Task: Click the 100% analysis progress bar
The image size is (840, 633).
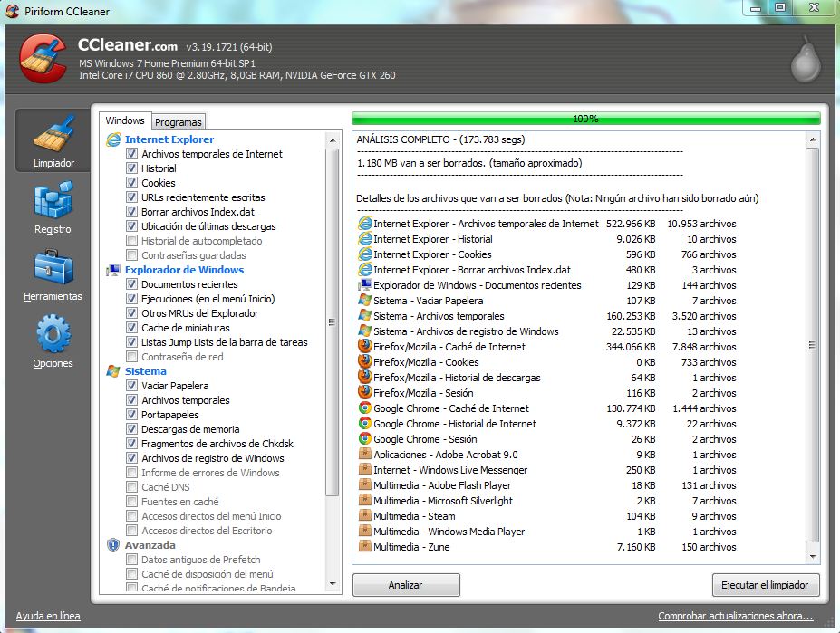Action: click(586, 119)
